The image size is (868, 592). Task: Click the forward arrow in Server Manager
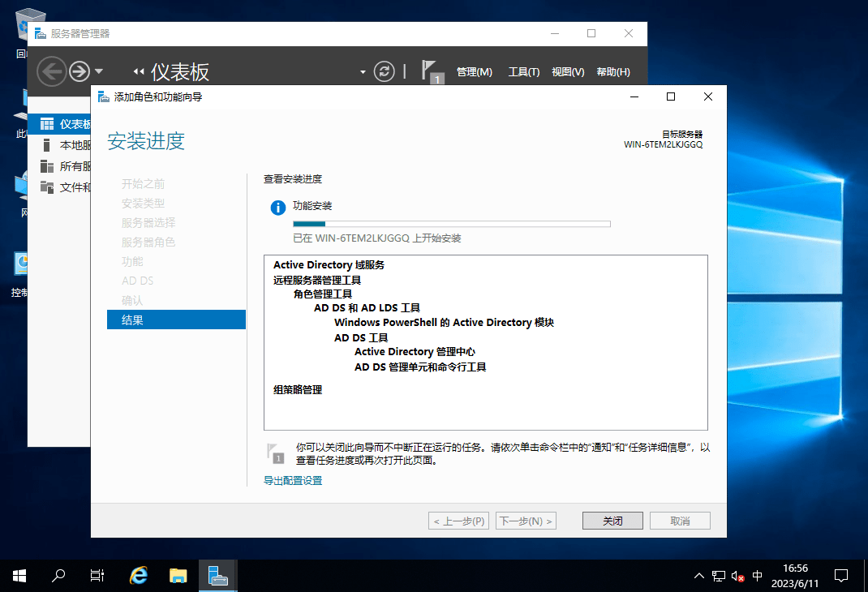click(79, 71)
